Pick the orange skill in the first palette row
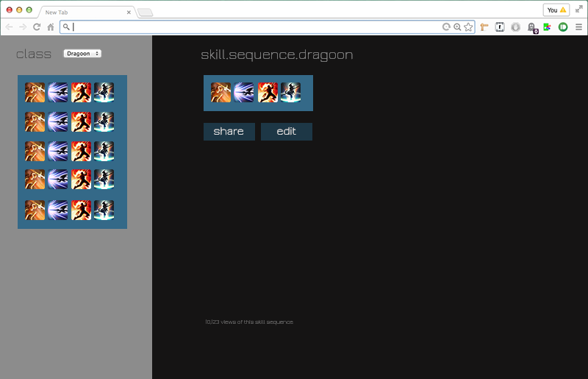The height and width of the screenshot is (379, 588). [35, 92]
